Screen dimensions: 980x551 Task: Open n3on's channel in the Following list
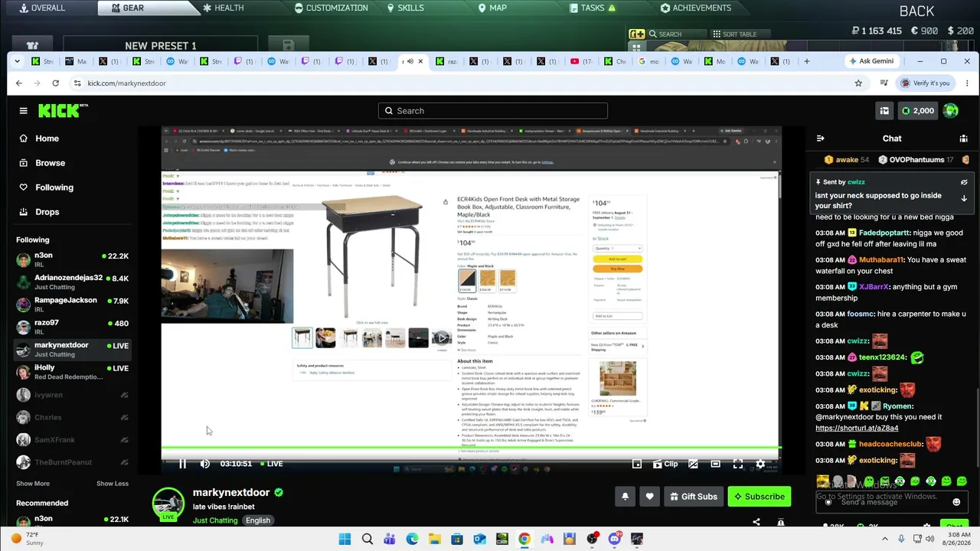coord(72,260)
